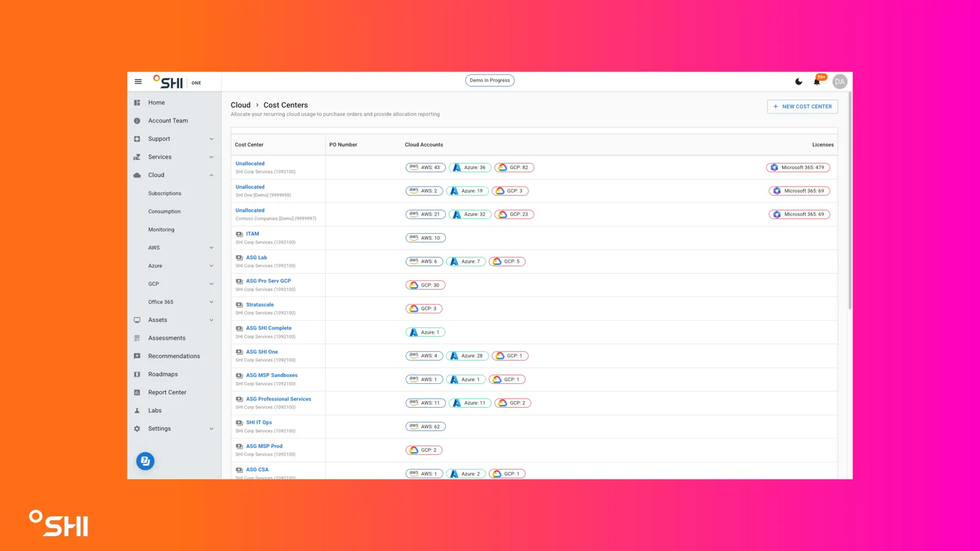
Task: Click the GCP: 30 chip
Action: (x=426, y=285)
